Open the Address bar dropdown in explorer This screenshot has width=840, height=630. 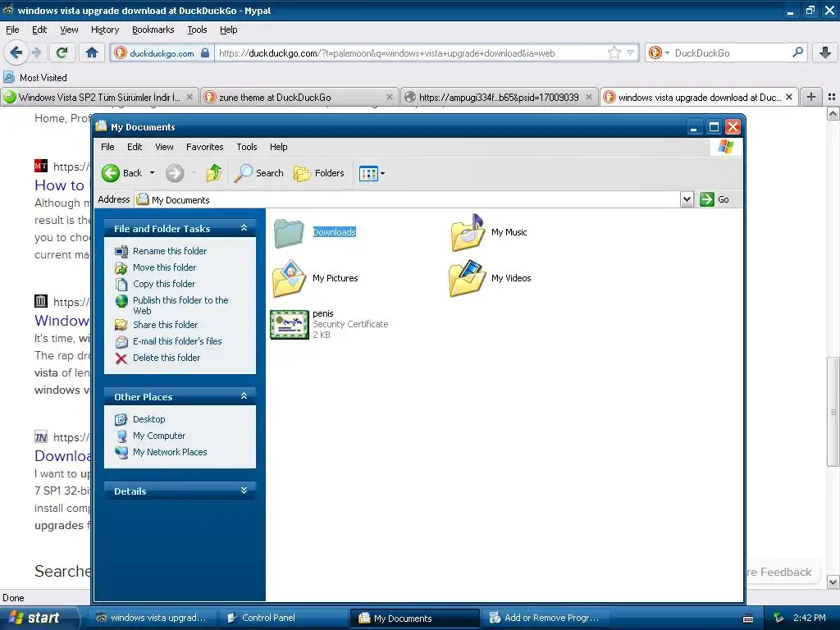click(x=687, y=199)
